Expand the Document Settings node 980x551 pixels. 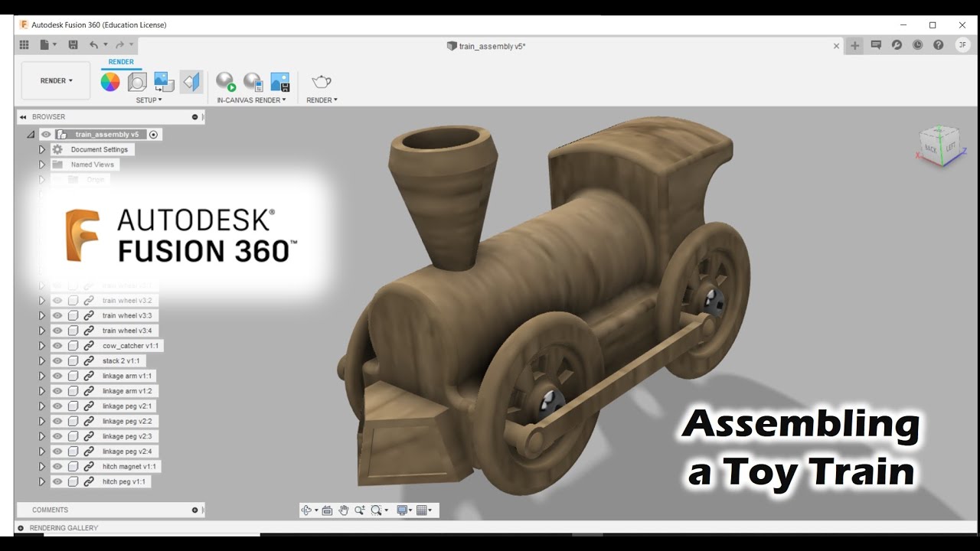pos(42,150)
